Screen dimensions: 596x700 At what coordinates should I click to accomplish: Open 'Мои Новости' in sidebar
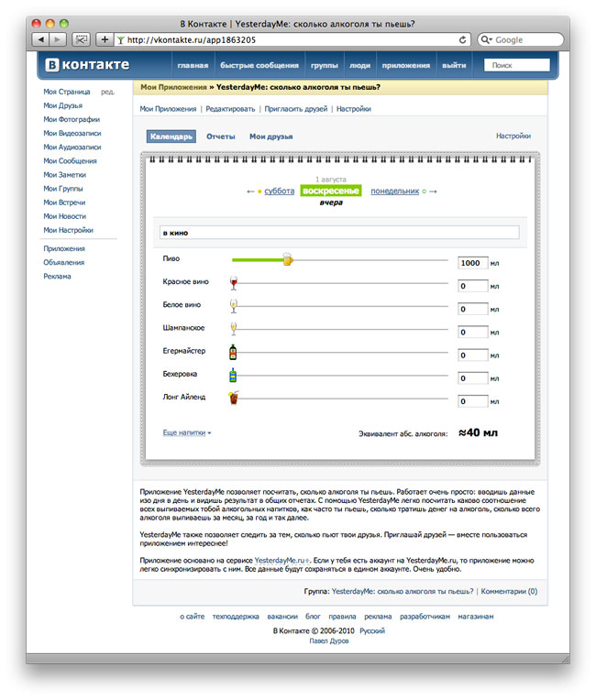coord(65,216)
